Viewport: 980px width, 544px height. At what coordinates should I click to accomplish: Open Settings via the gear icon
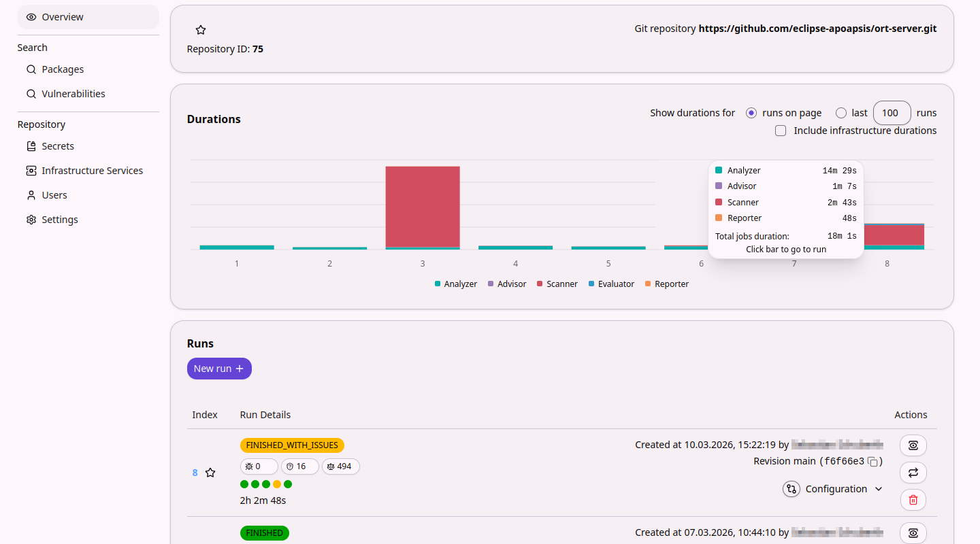click(31, 220)
